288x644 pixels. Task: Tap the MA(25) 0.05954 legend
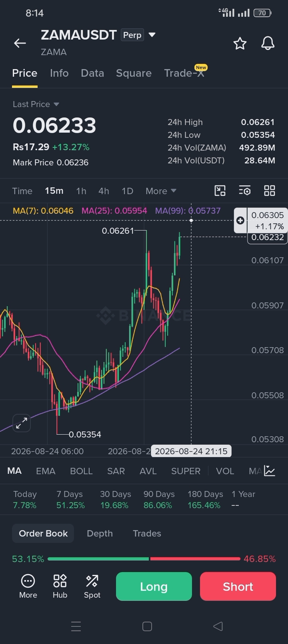tap(114, 211)
